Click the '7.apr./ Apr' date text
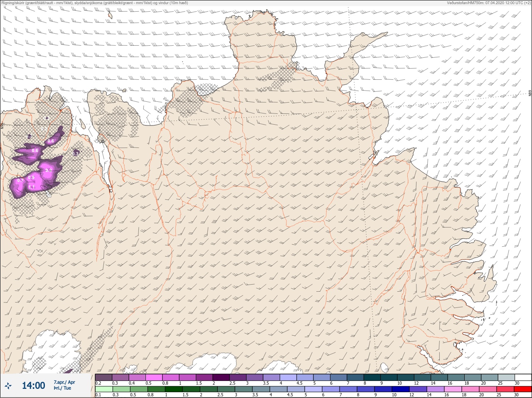 (64, 382)
